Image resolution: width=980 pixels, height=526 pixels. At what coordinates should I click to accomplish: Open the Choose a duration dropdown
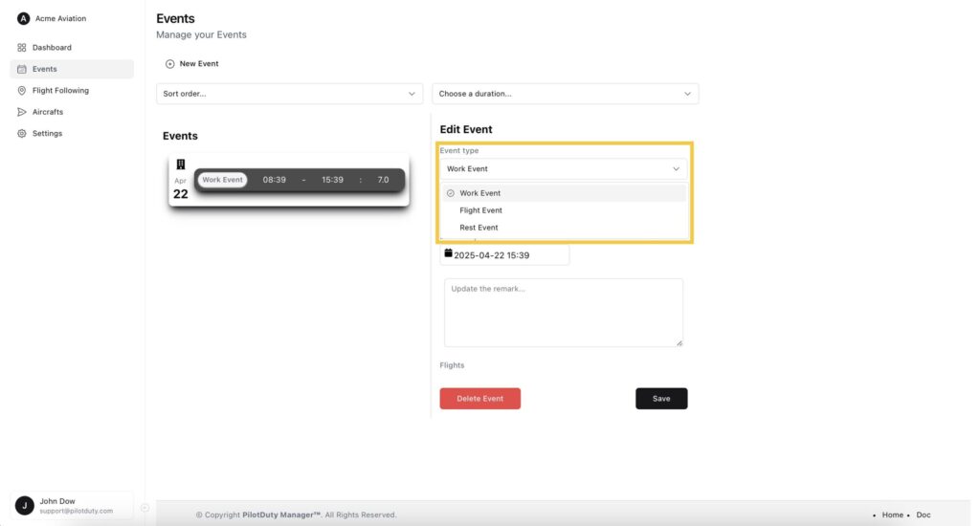coord(565,94)
